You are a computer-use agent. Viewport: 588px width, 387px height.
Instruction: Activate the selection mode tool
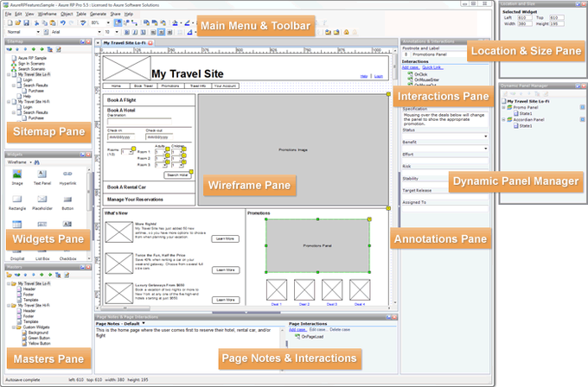pos(118,22)
